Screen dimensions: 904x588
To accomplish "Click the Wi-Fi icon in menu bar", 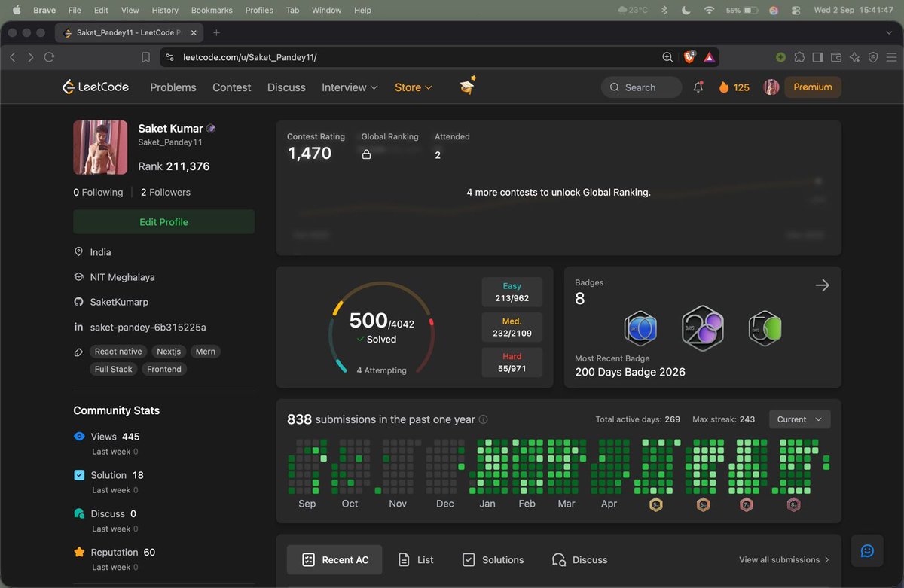I will [709, 11].
